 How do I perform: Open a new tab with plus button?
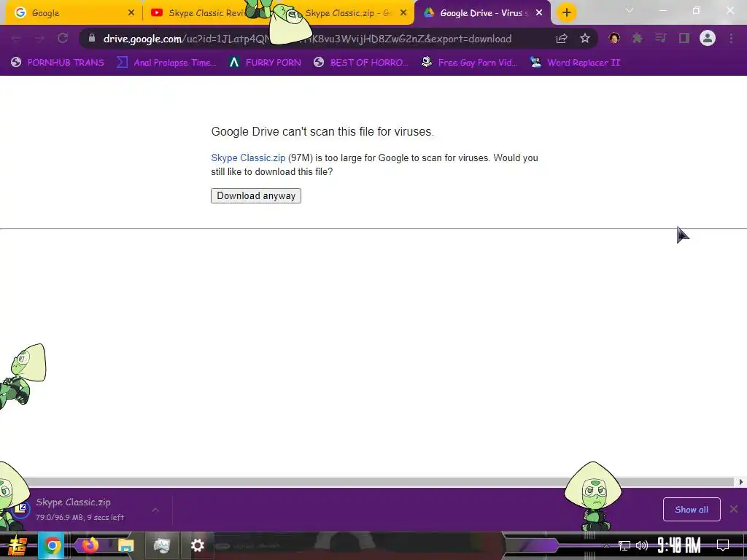pyautogui.click(x=566, y=13)
